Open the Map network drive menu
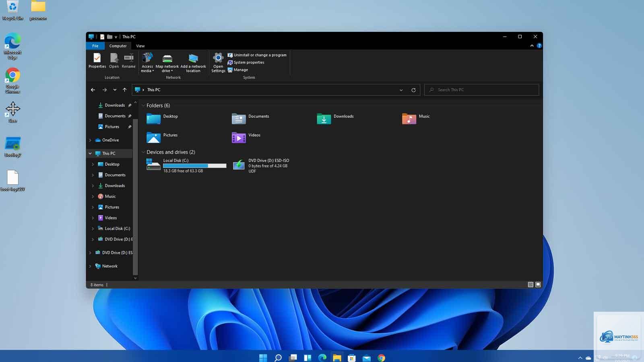Viewport: 644px width, 362px height. (167, 63)
